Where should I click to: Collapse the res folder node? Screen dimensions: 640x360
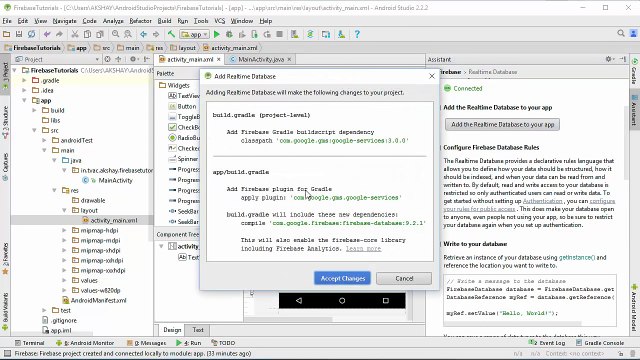coord(54,190)
